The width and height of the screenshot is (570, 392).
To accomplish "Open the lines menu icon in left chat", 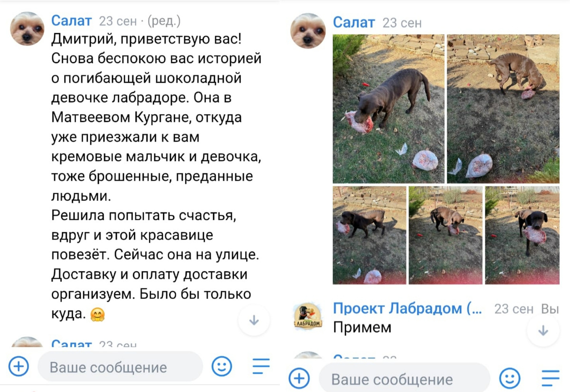I will pyautogui.click(x=261, y=366).
